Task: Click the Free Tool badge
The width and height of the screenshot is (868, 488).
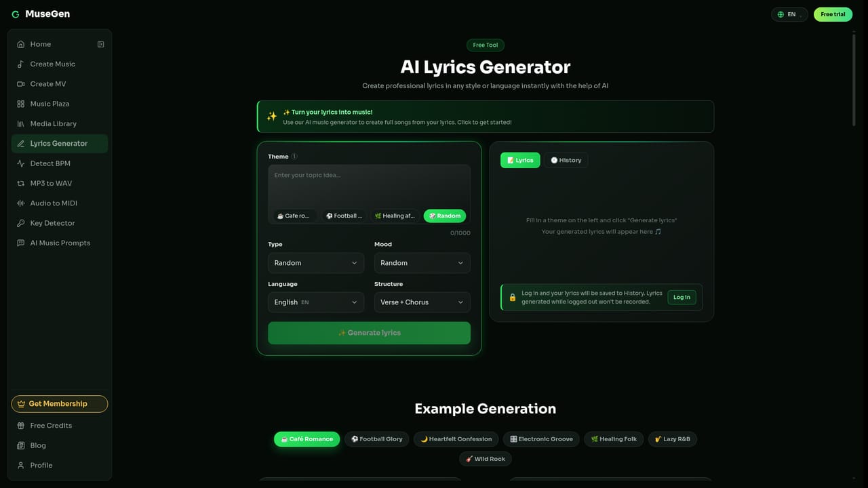Action: (x=486, y=45)
